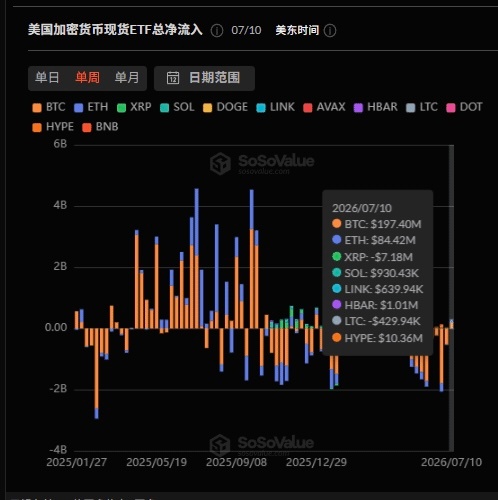Screen dimensions: 498x500
Task: Open the 日期范围 date range picker
Action: click(204, 78)
